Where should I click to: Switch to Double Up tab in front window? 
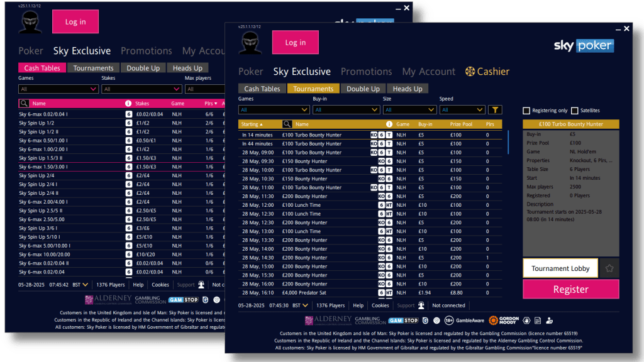[x=363, y=89]
